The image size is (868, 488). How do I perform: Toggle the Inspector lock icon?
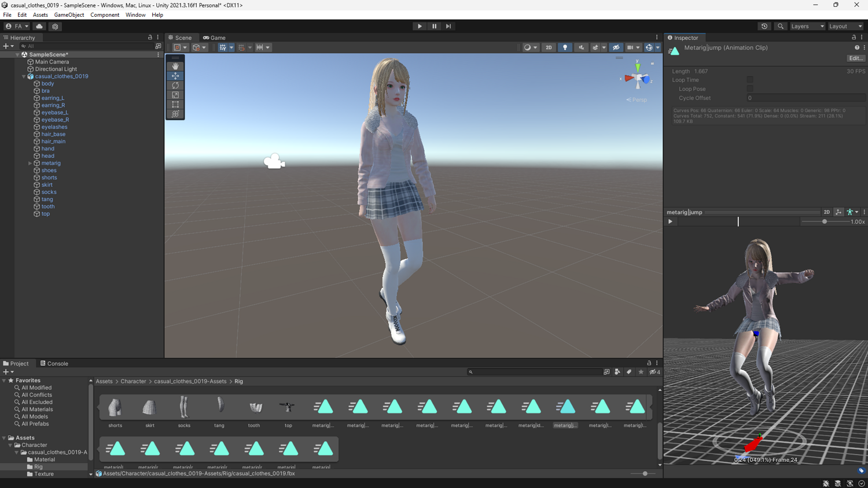tap(854, 38)
